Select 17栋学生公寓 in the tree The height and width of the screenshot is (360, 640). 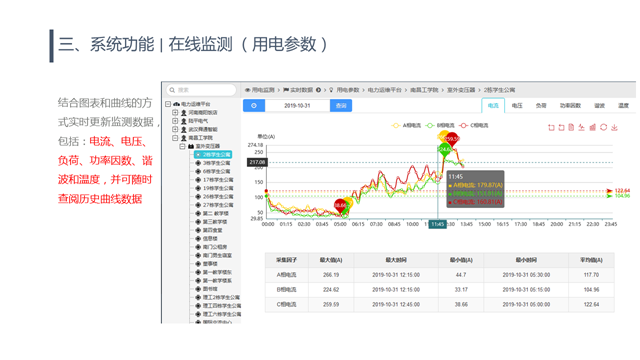(218, 180)
